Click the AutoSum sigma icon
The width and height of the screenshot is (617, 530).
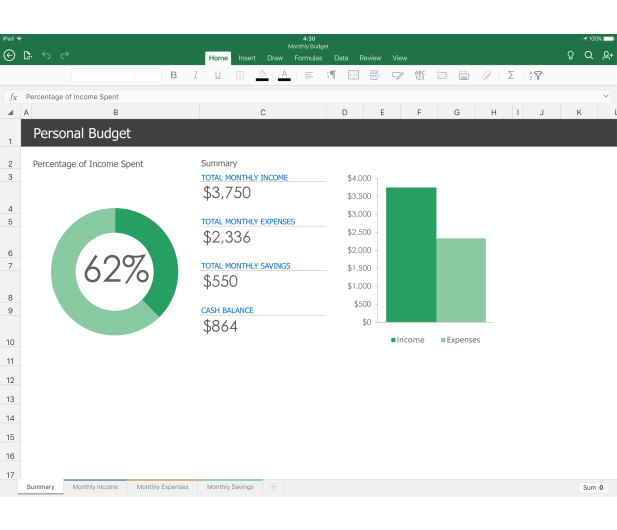click(511, 75)
